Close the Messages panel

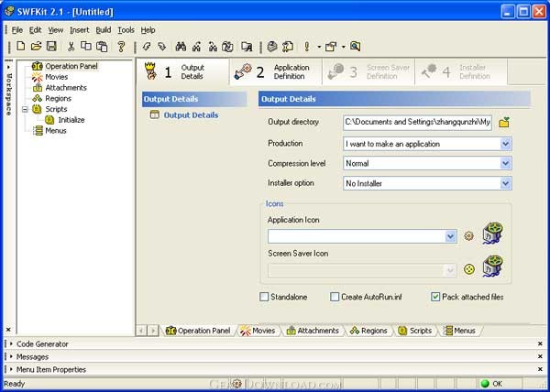point(540,356)
